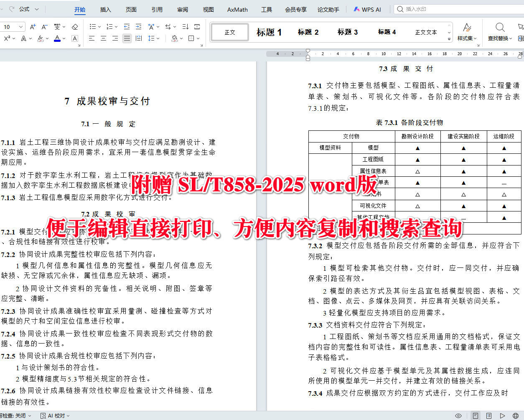Insert a bulleted list
Viewport: 524px width, 420px height.
point(93,27)
